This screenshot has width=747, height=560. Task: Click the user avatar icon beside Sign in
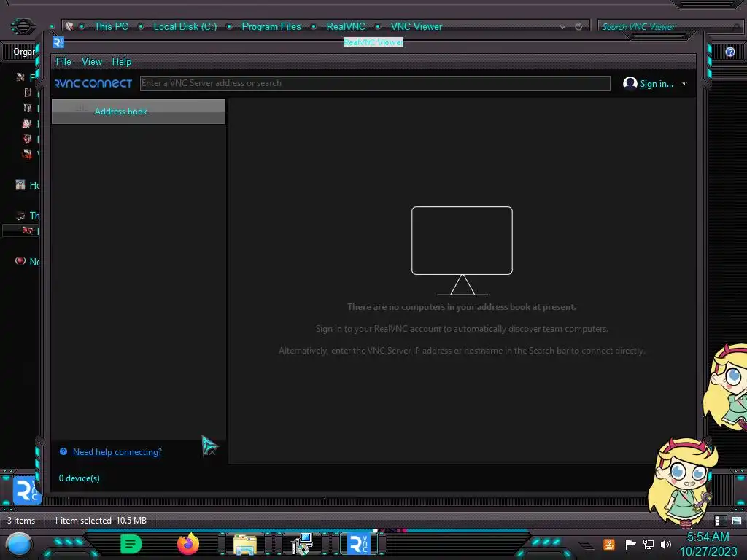coord(630,83)
